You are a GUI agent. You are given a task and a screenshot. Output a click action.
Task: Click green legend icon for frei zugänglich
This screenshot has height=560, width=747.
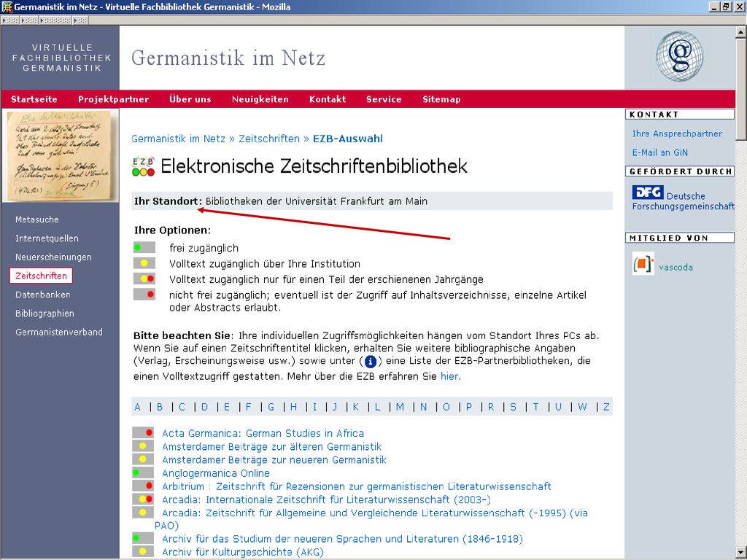coord(144,248)
